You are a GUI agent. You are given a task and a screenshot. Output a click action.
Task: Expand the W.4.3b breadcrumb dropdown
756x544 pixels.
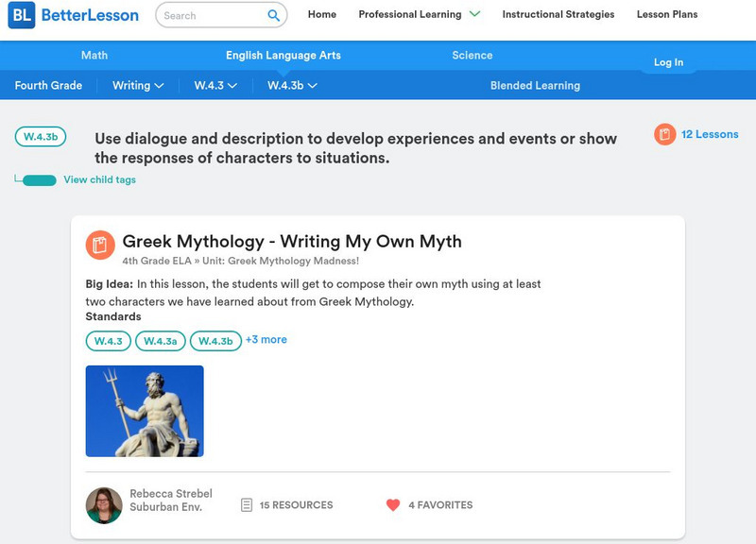[x=292, y=85]
